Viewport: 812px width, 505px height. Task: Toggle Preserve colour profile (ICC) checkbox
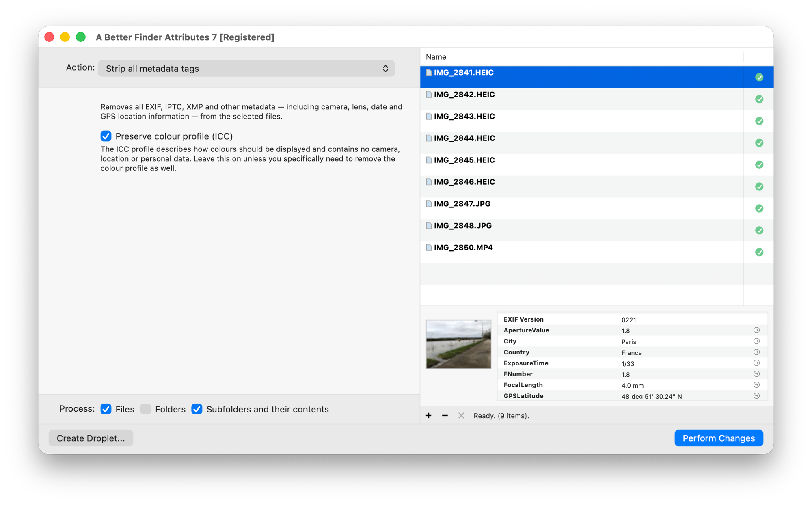tap(106, 136)
